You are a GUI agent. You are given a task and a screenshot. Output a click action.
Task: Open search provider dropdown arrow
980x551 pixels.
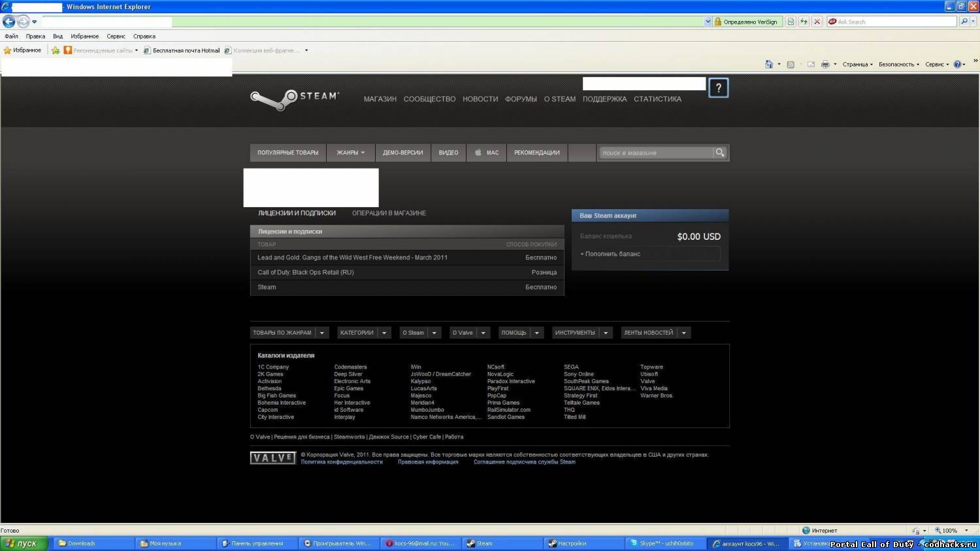pos(973,22)
